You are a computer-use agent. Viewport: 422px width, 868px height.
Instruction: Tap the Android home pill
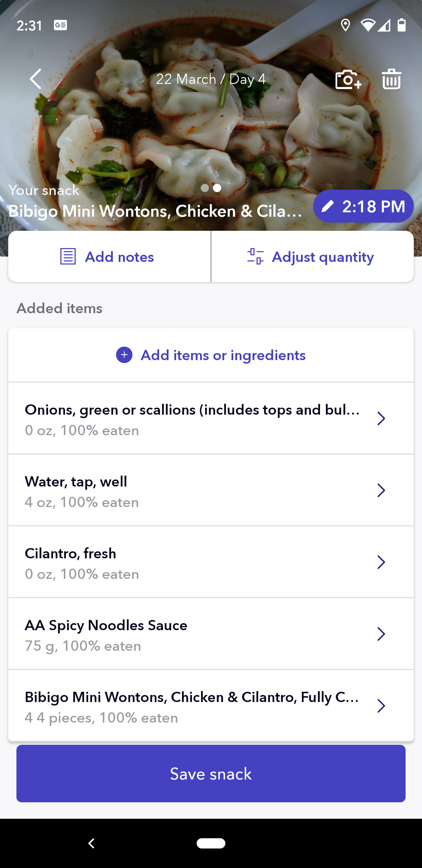(211, 843)
